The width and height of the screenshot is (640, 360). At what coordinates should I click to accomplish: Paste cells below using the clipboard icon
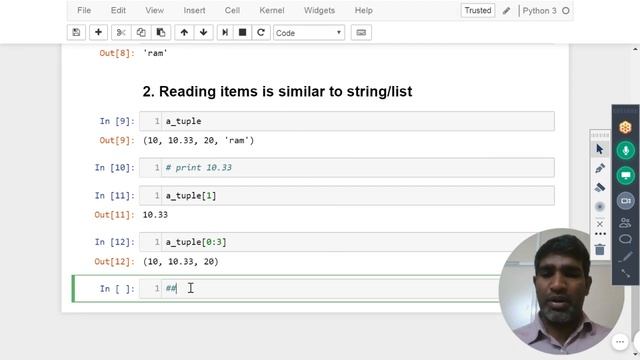point(161,33)
